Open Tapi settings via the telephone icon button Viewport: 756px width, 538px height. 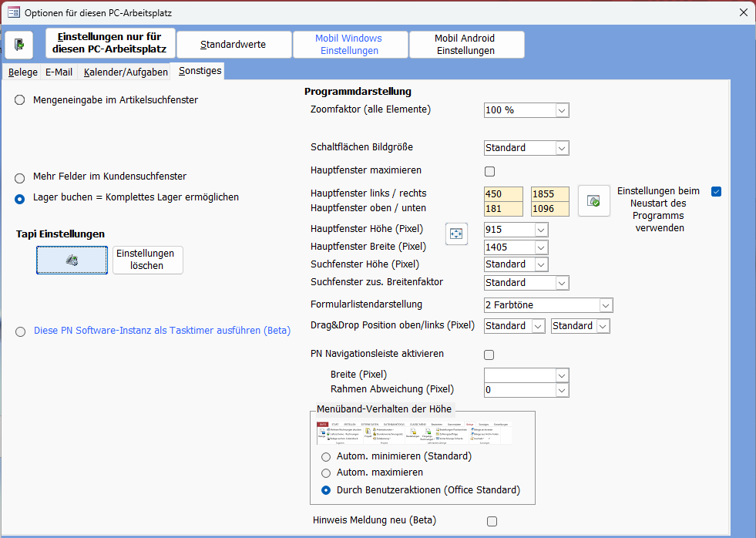tap(72, 261)
